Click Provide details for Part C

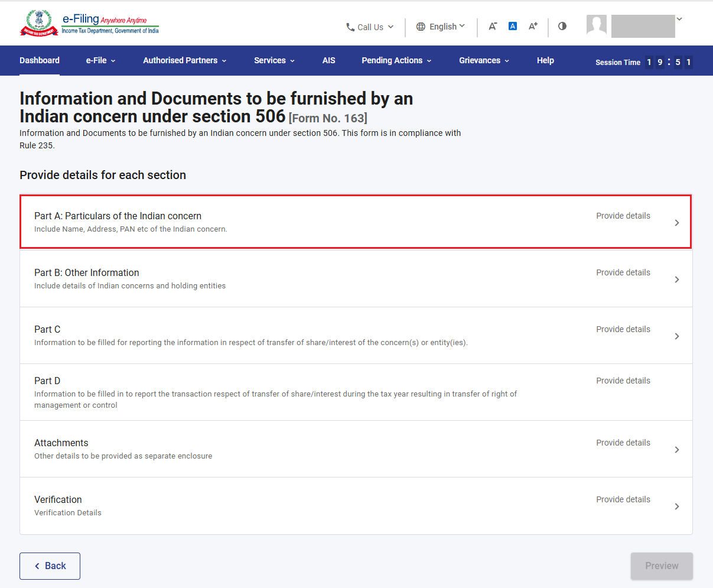[x=623, y=329]
